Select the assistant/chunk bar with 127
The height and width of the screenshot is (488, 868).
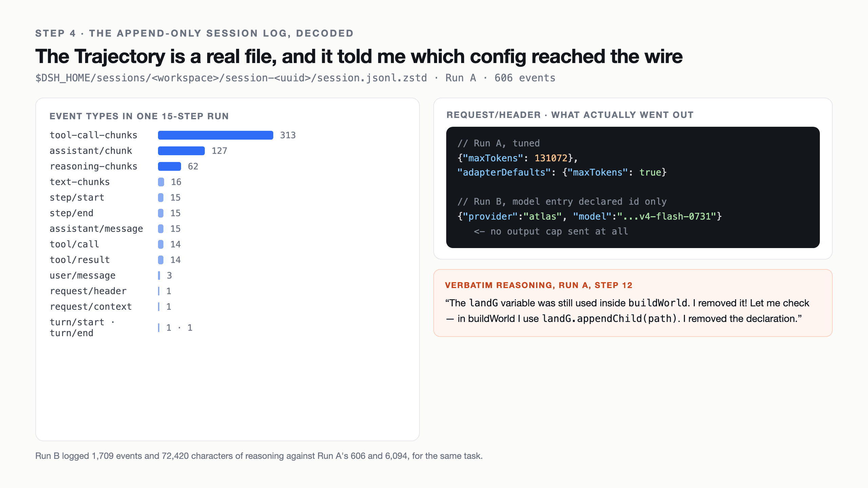(181, 151)
